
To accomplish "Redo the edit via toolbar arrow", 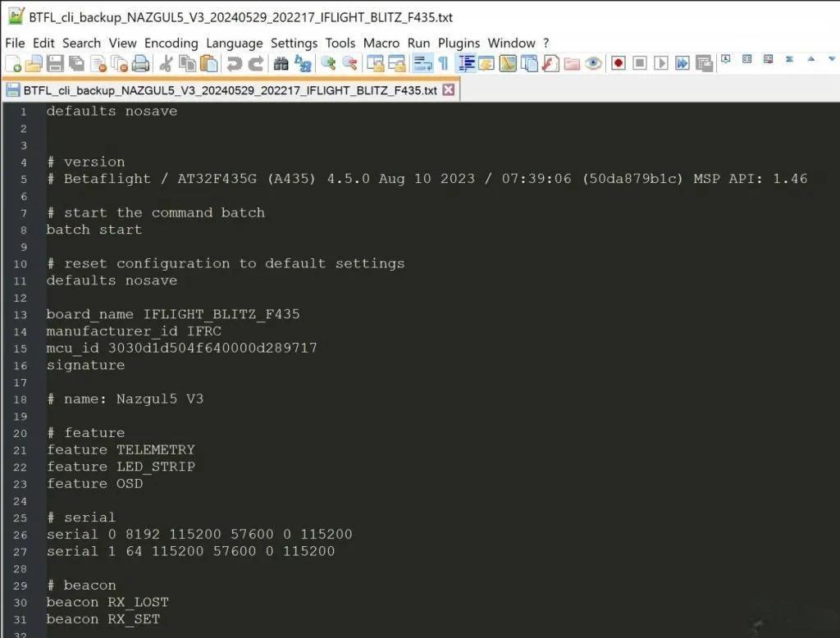I will click(256, 64).
